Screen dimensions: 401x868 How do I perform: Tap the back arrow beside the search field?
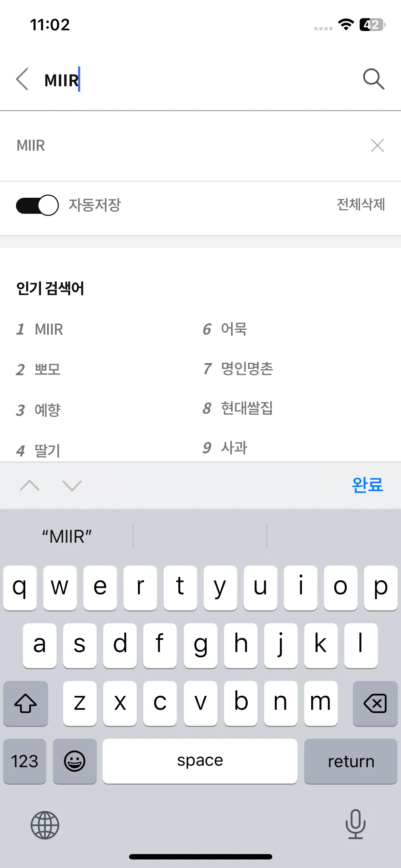[22, 79]
